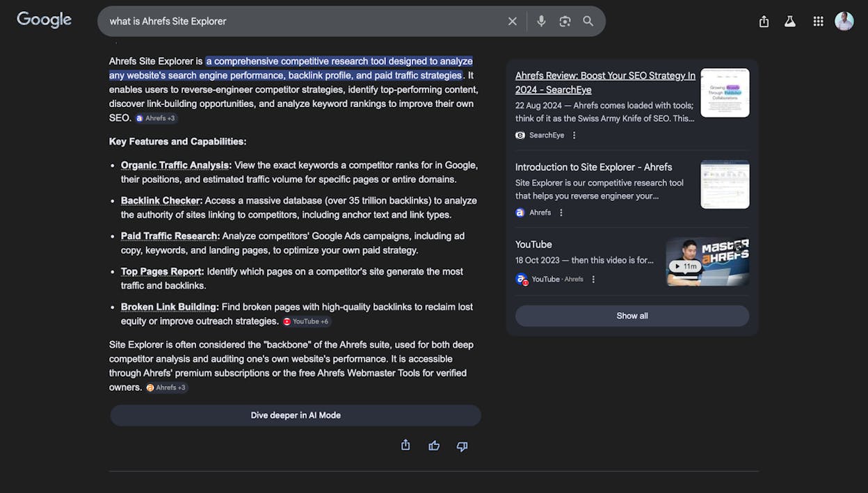Viewport: 868px width, 493px height.
Task: Show all sources button
Action: coord(632,316)
